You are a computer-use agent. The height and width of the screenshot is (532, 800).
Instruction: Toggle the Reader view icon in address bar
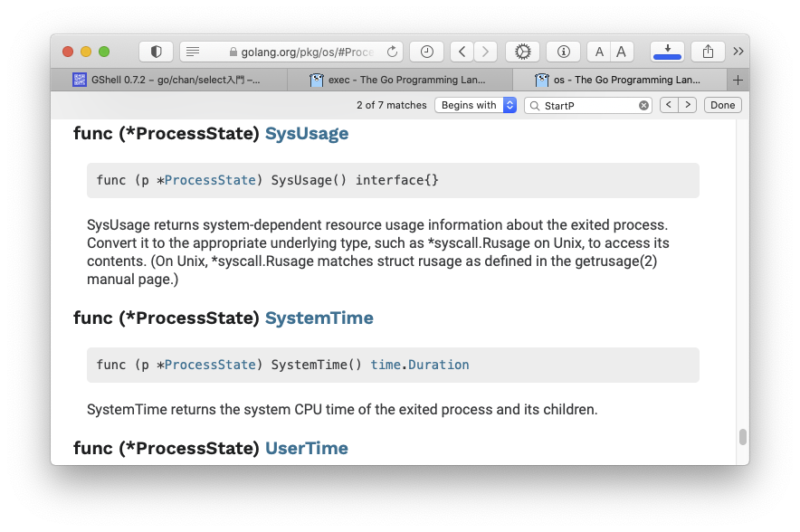tap(193, 52)
